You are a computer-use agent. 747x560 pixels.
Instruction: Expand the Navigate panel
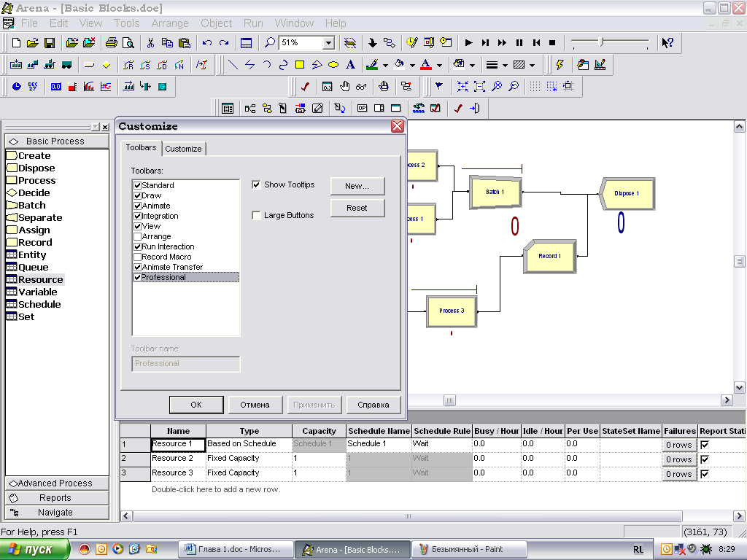(x=57, y=513)
